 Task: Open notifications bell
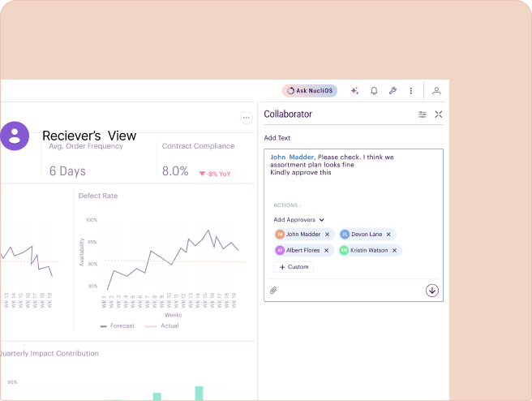pyautogui.click(x=374, y=91)
